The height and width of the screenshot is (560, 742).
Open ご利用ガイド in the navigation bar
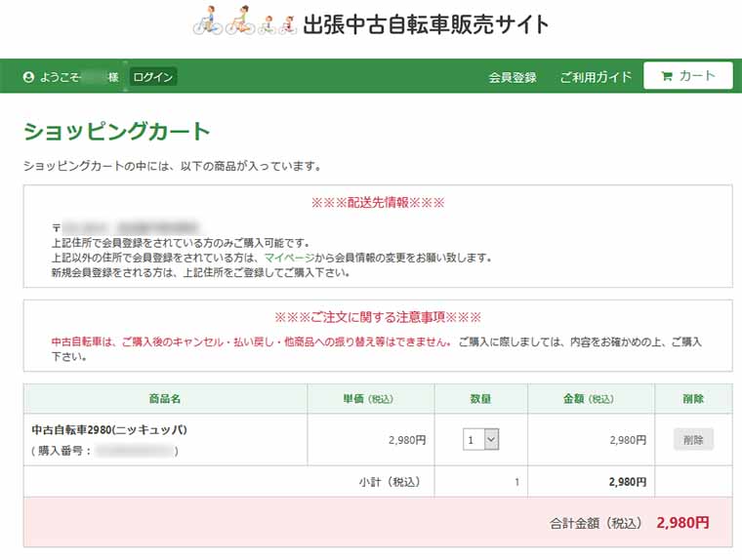(596, 77)
